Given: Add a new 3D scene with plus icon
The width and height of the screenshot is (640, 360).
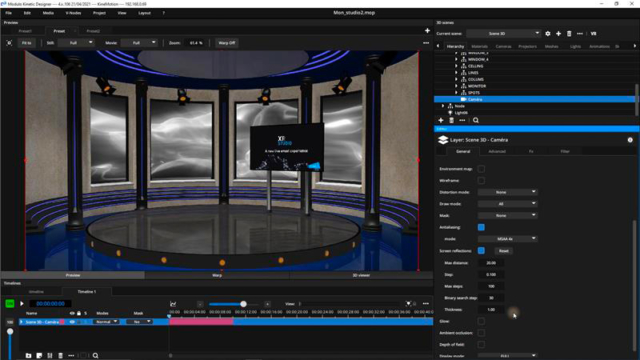Looking at the screenshot, I should 558,33.
